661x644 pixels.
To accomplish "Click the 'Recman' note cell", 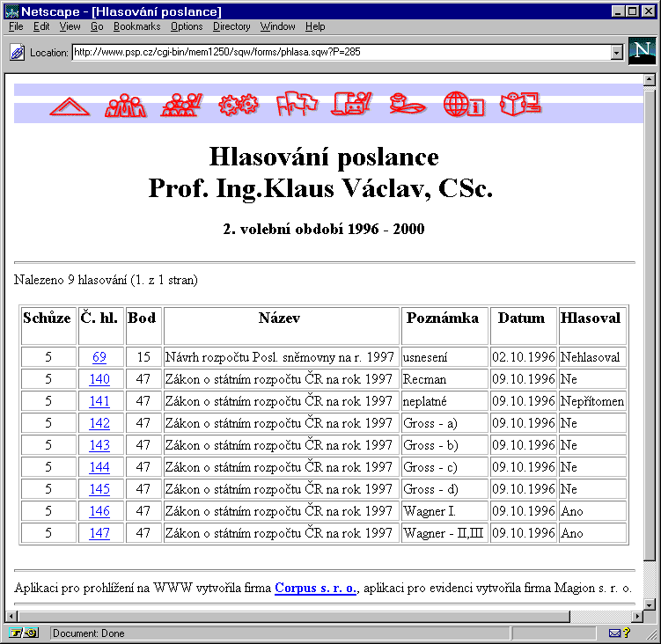I will pyautogui.click(x=444, y=379).
